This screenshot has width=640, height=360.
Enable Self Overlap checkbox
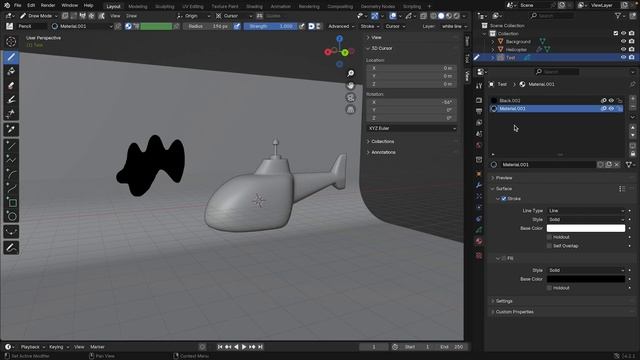click(x=549, y=246)
